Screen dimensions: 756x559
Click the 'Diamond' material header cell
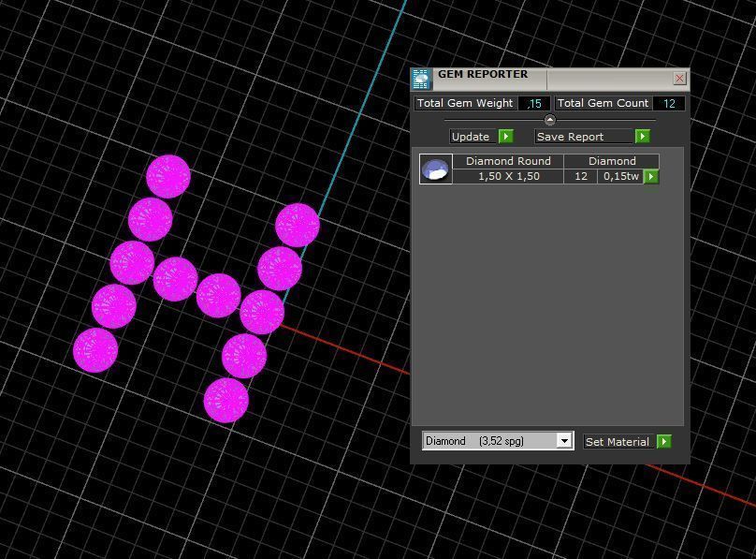pyautogui.click(x=612, y=161)
